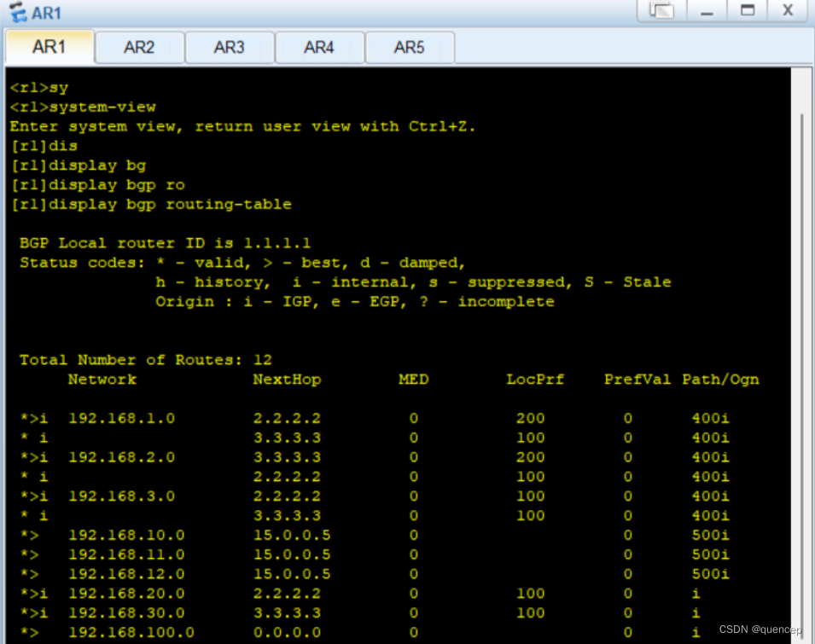Click next hop 15.0.0.5 for 192.168.10.0
815x644 pixels.
tap(292, 535)
